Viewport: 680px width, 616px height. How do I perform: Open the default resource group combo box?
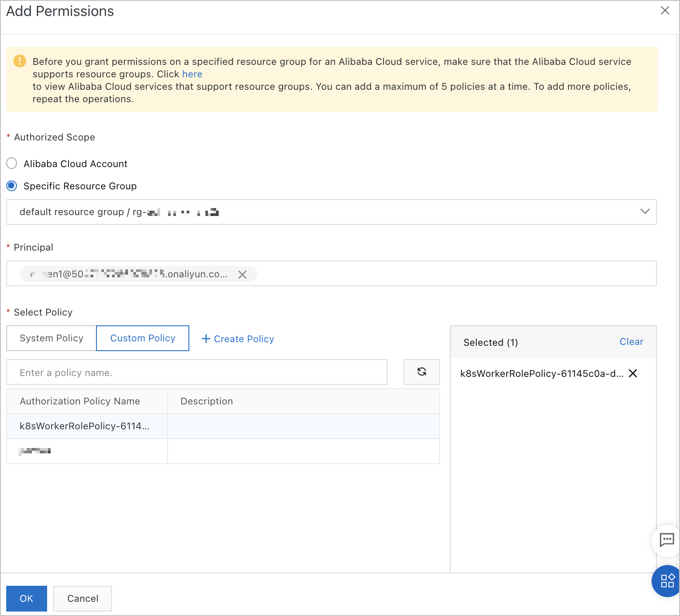tap(311, 212)
